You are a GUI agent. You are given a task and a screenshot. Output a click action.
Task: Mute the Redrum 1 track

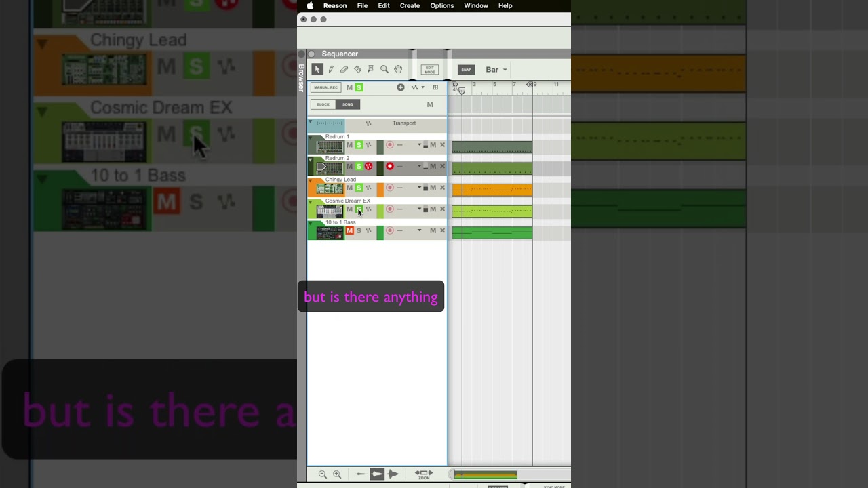pyautogui.click(x=350, y=145)
